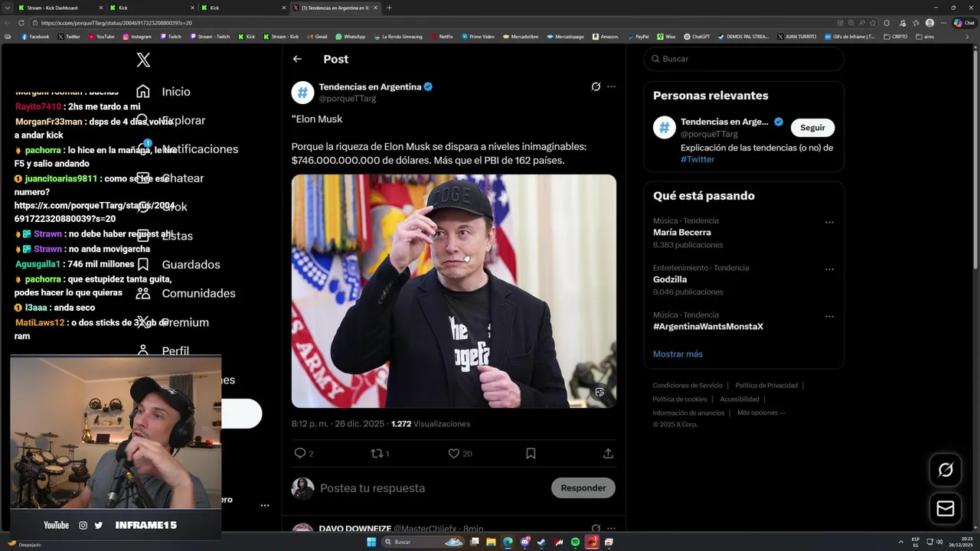Open Premium in the X sidebar
Viewport: 980px width, 551px height.
tap(172, 322)
